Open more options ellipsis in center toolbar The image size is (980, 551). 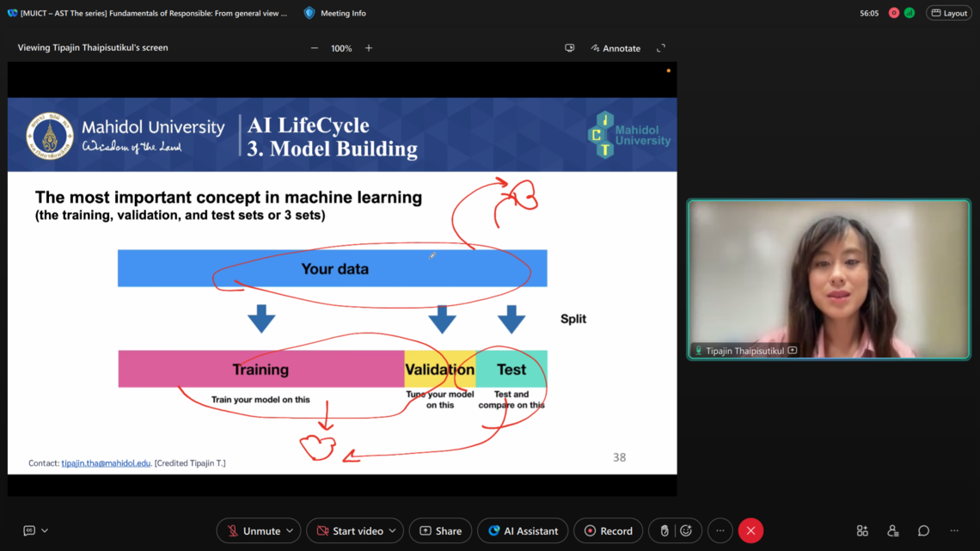click(720, 531)
